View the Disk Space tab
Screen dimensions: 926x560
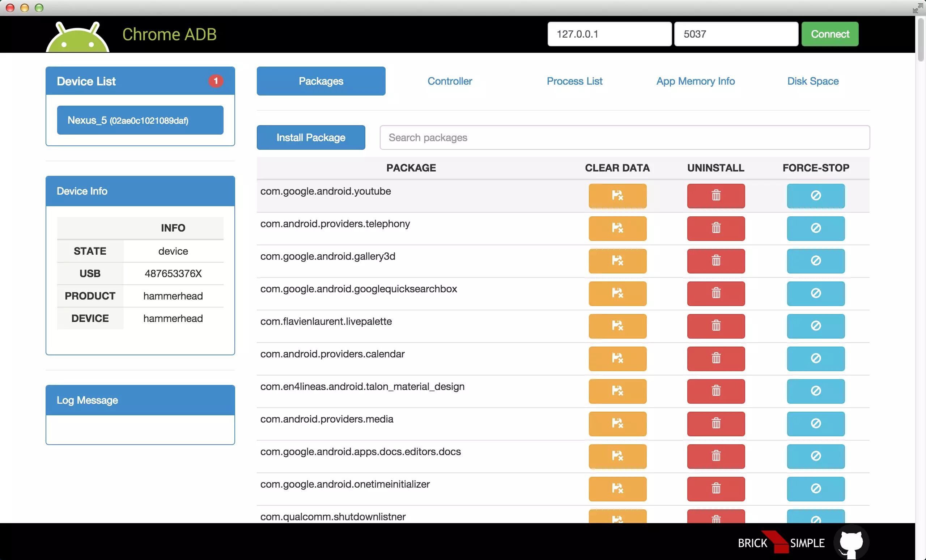[812, 81]
